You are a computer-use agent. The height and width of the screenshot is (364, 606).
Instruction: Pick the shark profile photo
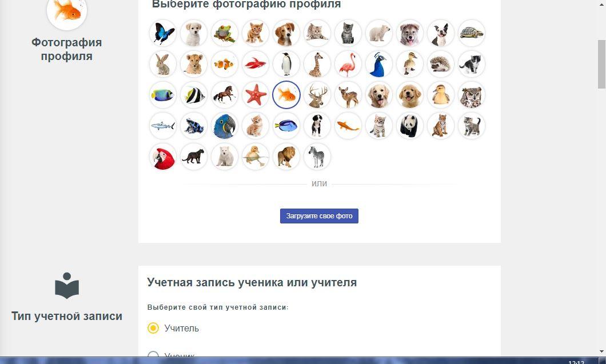(x=163, y=126)
